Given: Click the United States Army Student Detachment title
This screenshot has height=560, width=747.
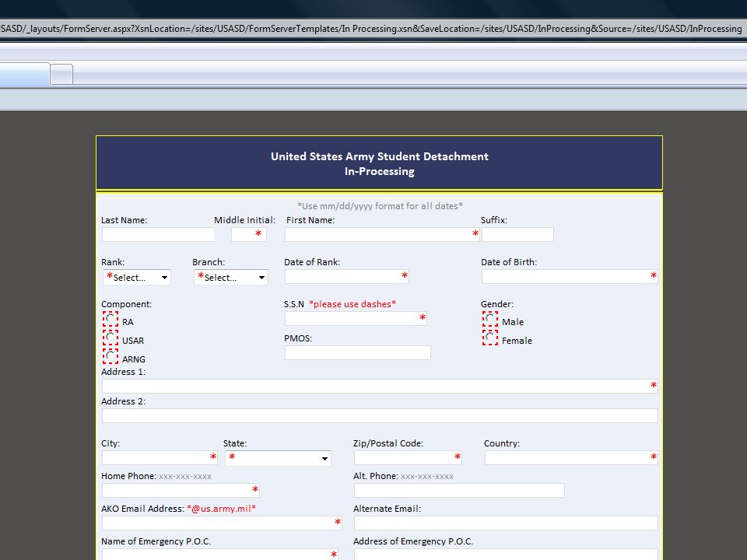Looking at the screenshot, I should click(380, 156).
